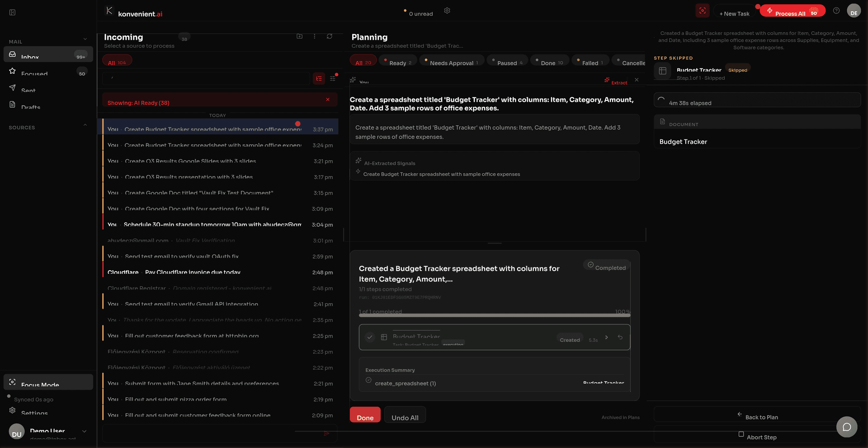Expand the SOURCES section
The image size is (868, 448).
point(85,125)
